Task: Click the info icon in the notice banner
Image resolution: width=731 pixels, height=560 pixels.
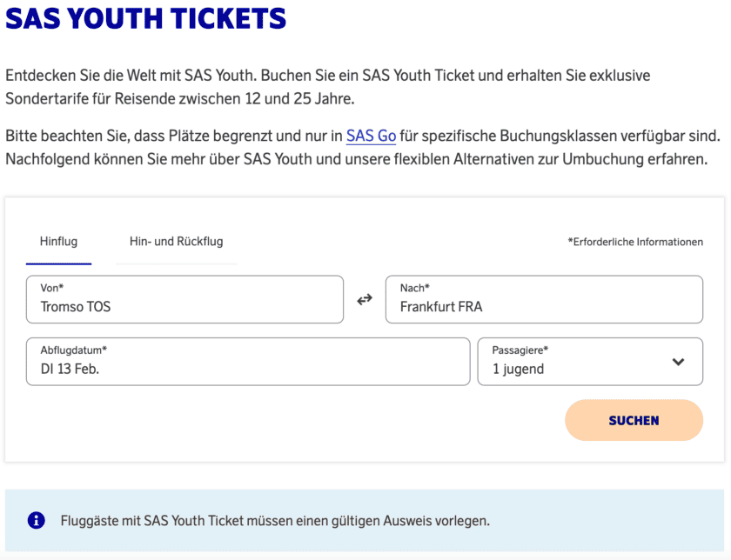Action: point(36,519)
